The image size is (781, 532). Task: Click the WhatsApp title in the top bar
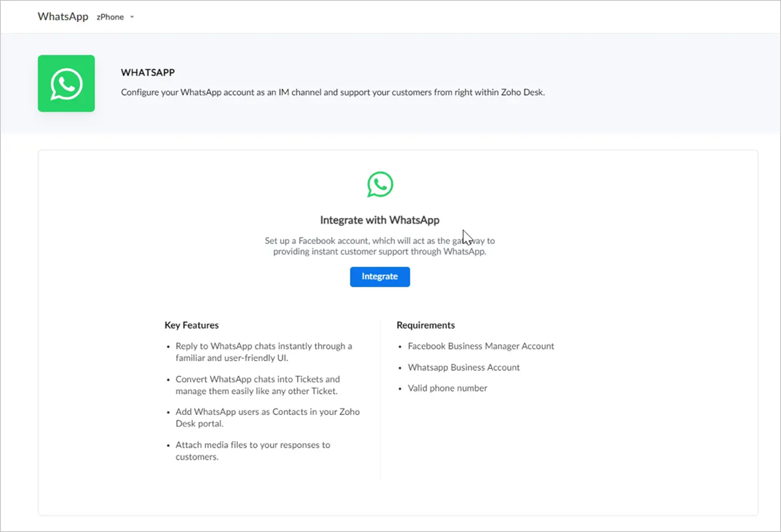pyautogui.click(x=62, y=16)
